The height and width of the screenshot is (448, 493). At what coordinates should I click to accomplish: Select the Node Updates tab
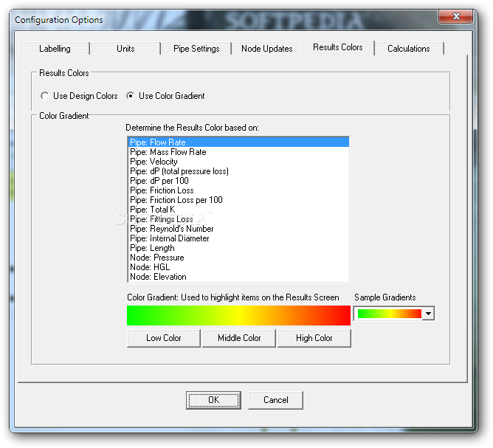tap(267, 49)
